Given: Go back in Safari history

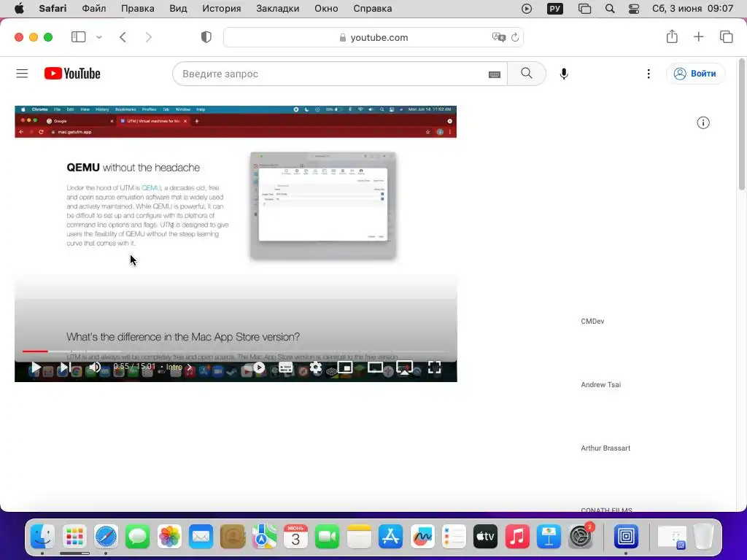Looking at the screenshot, I should [x=123, y=36].
